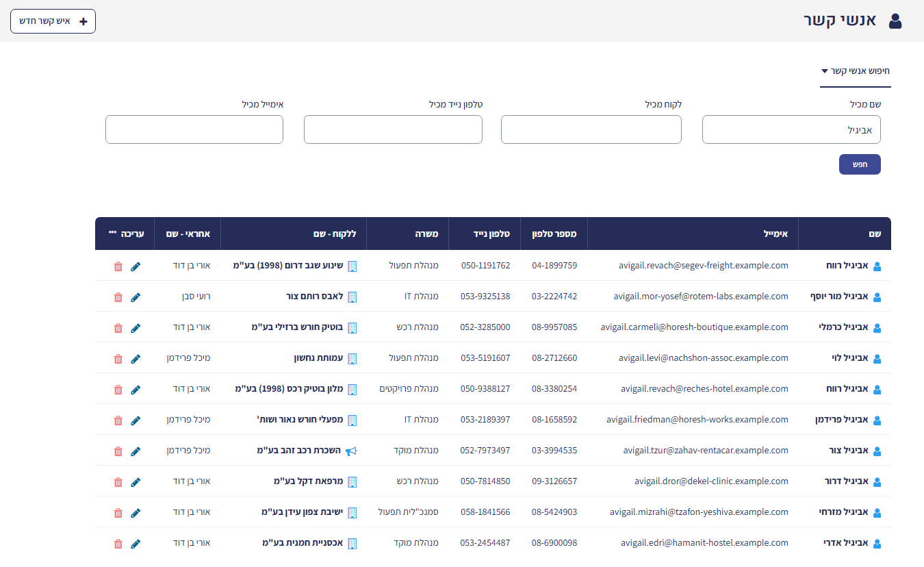Delete the אביגיל צור contact row
The image size is (924, 567).
click(x=118, y=451)
